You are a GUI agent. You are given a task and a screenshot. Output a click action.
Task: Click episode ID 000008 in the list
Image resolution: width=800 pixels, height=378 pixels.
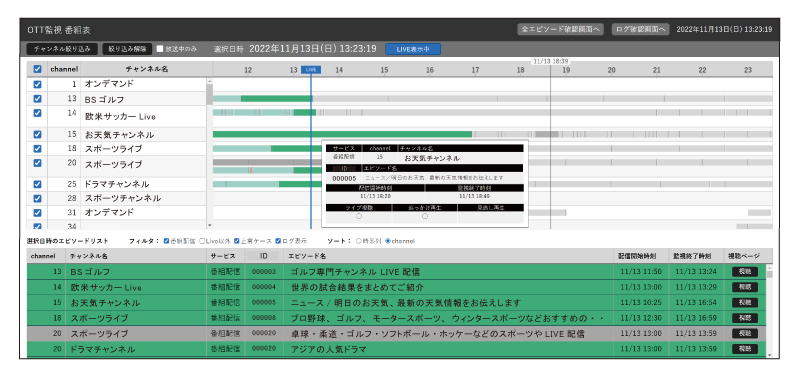coord(264,318)
